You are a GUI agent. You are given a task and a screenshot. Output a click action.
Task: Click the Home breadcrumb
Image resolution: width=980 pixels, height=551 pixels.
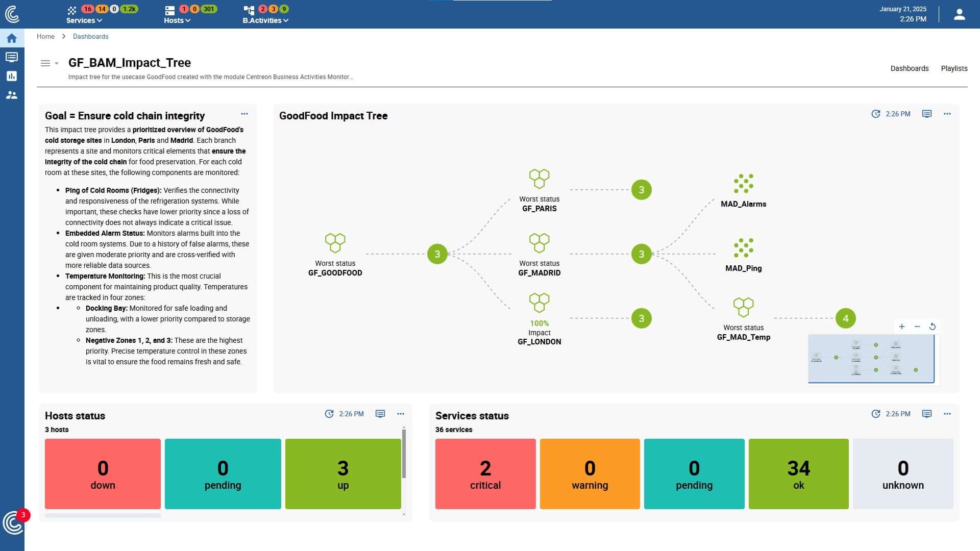(x=45, y=36)
